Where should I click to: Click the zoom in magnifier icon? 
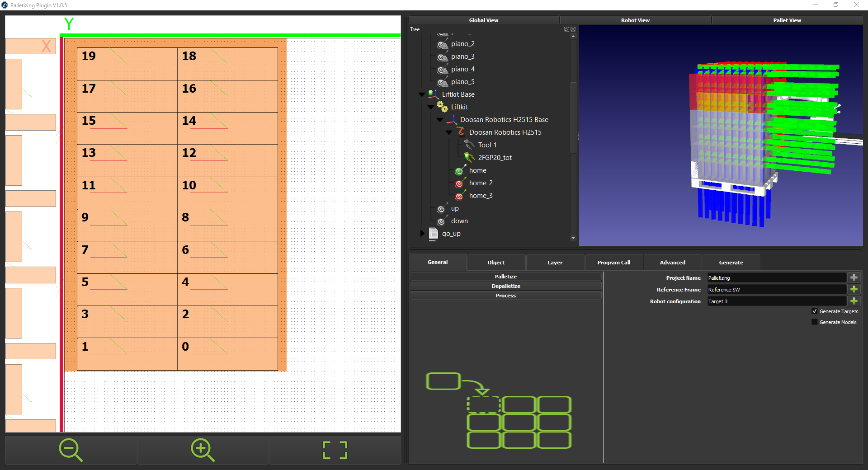203,450
